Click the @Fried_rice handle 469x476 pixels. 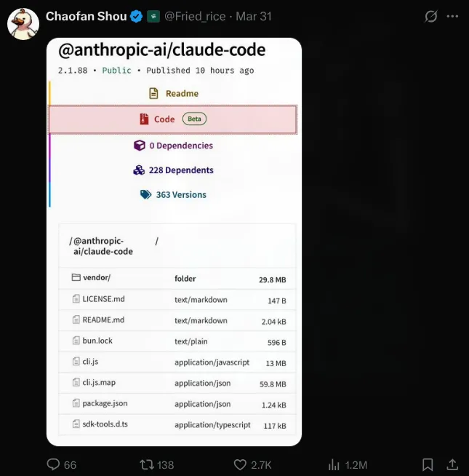pos(195,16)
